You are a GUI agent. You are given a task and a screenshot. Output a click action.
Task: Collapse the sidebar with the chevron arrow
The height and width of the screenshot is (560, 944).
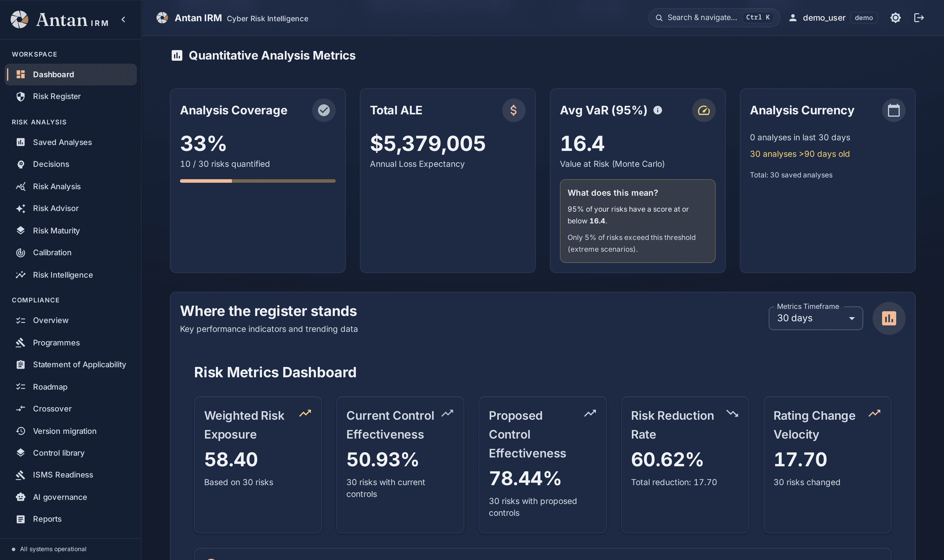[x=123, y=19]
